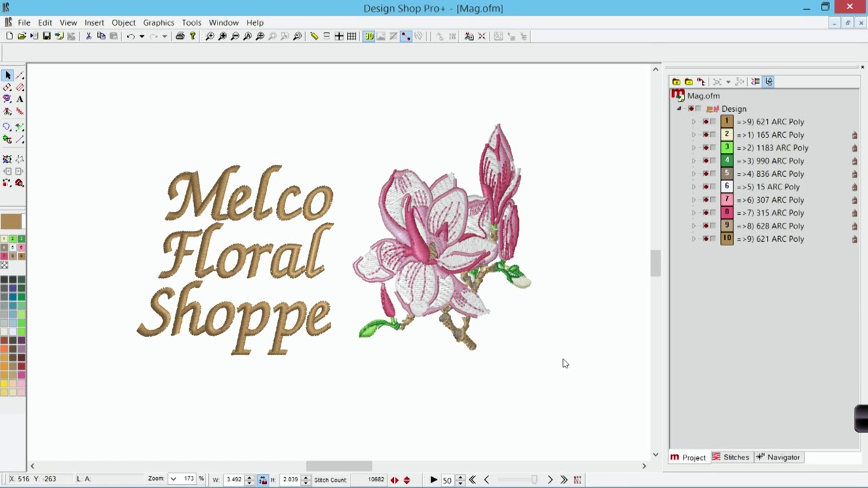The image size is (868, 488).
Task: Open the Insert menu
Action: 94,22
